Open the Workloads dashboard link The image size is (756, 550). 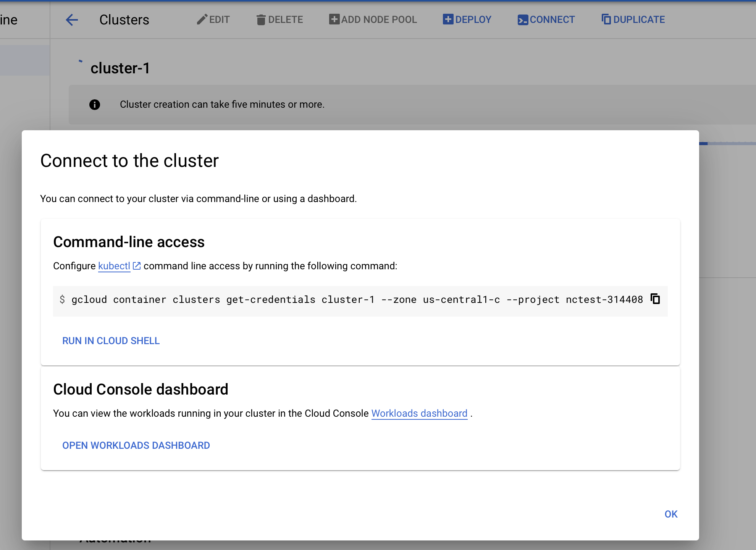click(419, 413)
